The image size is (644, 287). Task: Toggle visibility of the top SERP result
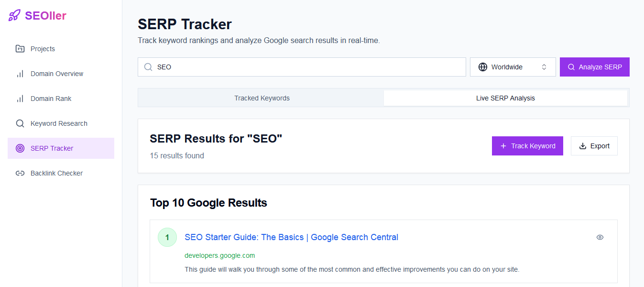(x=600, y=237)
